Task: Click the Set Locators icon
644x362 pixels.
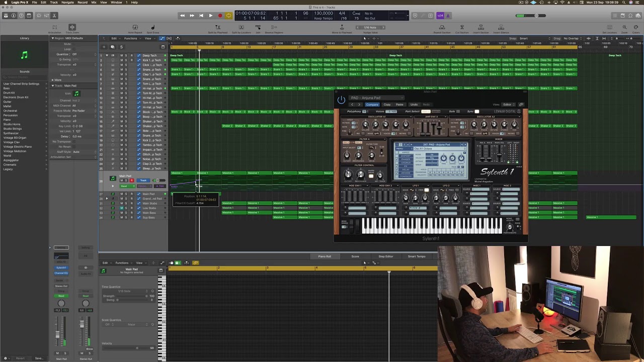Action: (x=609, y=28)
